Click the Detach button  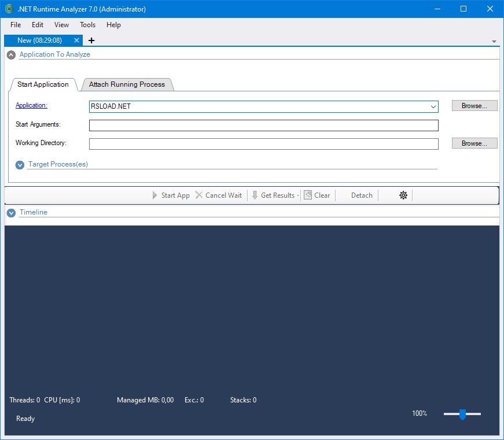(360, 195)
